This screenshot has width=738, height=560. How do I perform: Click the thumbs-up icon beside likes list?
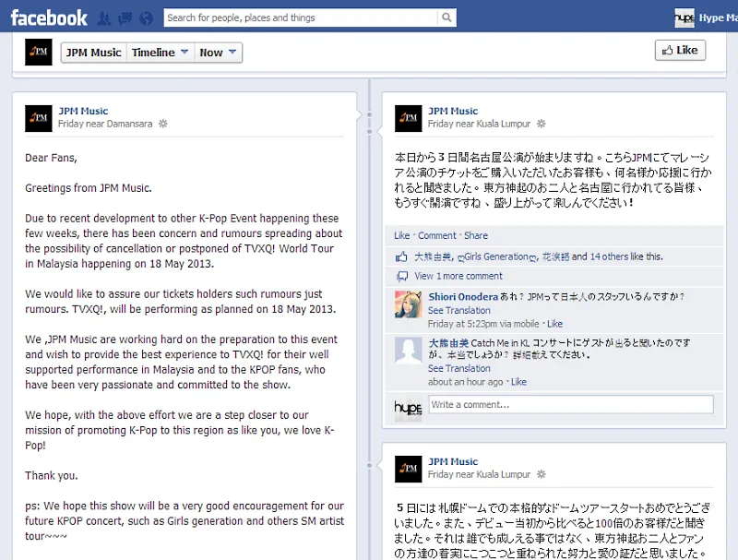[401, 256]
